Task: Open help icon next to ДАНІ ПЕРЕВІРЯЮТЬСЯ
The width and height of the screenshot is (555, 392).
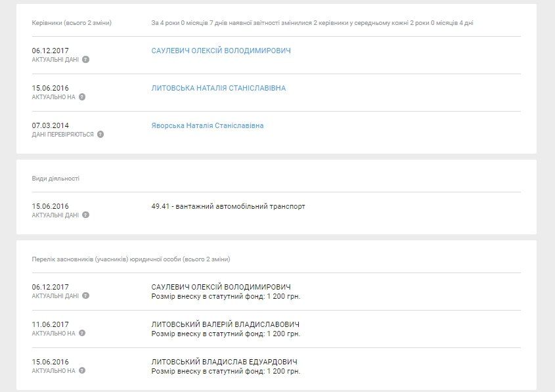Action: (100, 135)
